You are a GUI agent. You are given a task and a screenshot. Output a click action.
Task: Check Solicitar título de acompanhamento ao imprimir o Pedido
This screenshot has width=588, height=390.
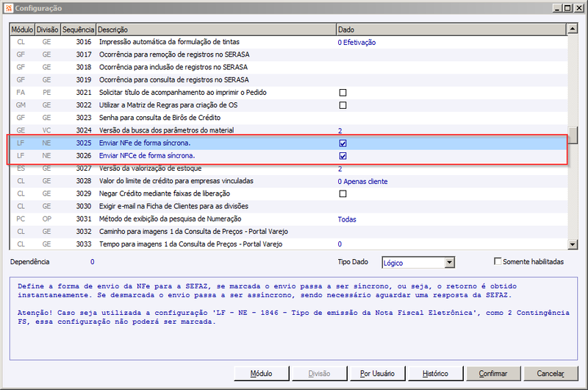(x=343, y=92)
